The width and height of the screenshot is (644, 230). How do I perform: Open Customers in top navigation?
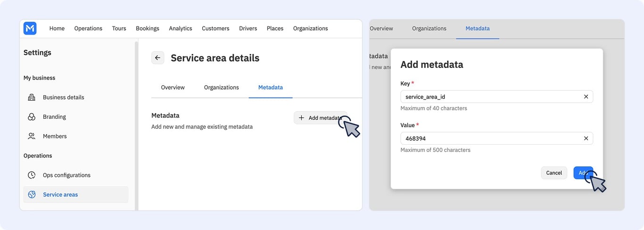pos(215,28)
